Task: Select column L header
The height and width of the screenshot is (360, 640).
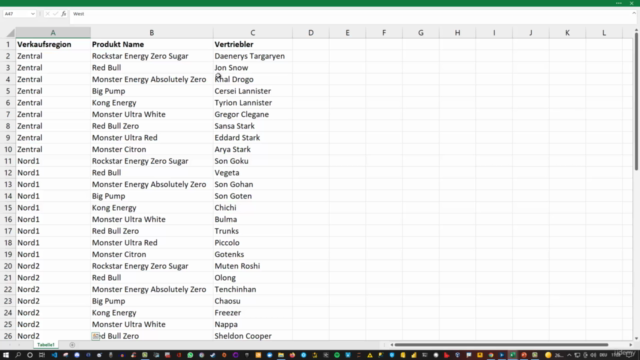Action: [x=604, y=33]
